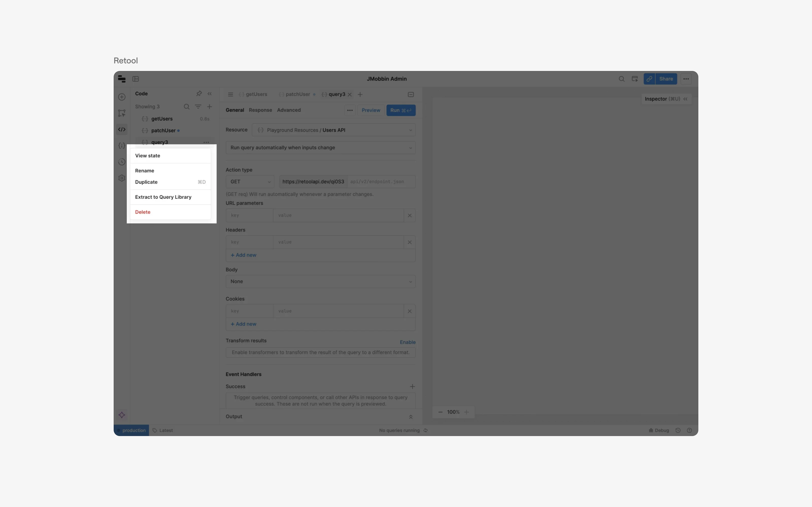
Task: Open the filter icon in the Code panel
Action: [x=198, y=107]
